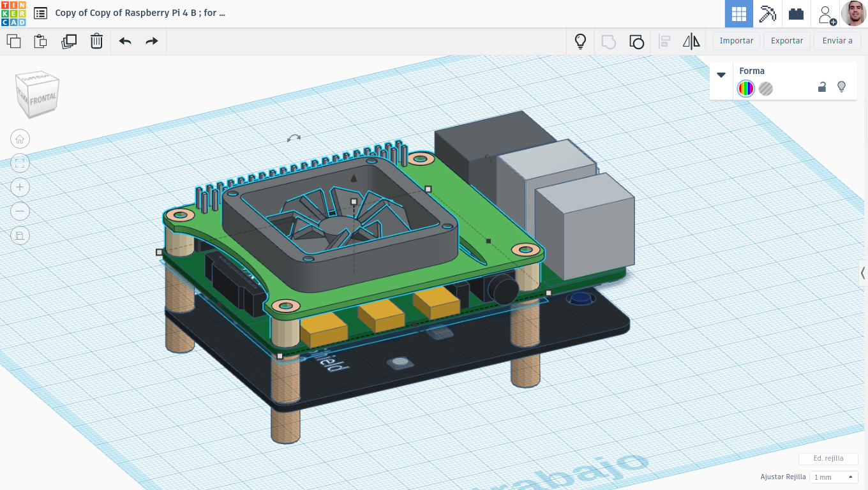Zoom in the viewport
Image resolution: width=868 pixels, height=490 pixels.
[20, 187]
